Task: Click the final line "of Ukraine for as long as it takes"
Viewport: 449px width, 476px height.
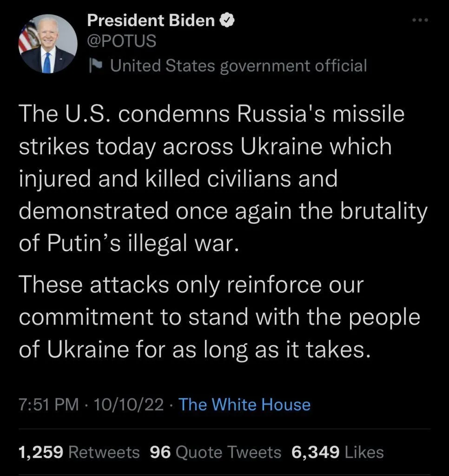Action: [x=195, y=349]
